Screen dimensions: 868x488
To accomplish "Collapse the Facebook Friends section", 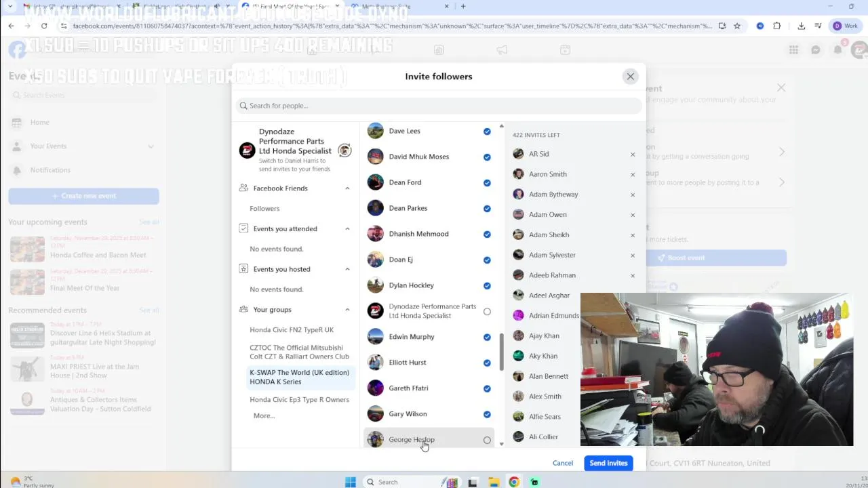I will pos(347,188).
